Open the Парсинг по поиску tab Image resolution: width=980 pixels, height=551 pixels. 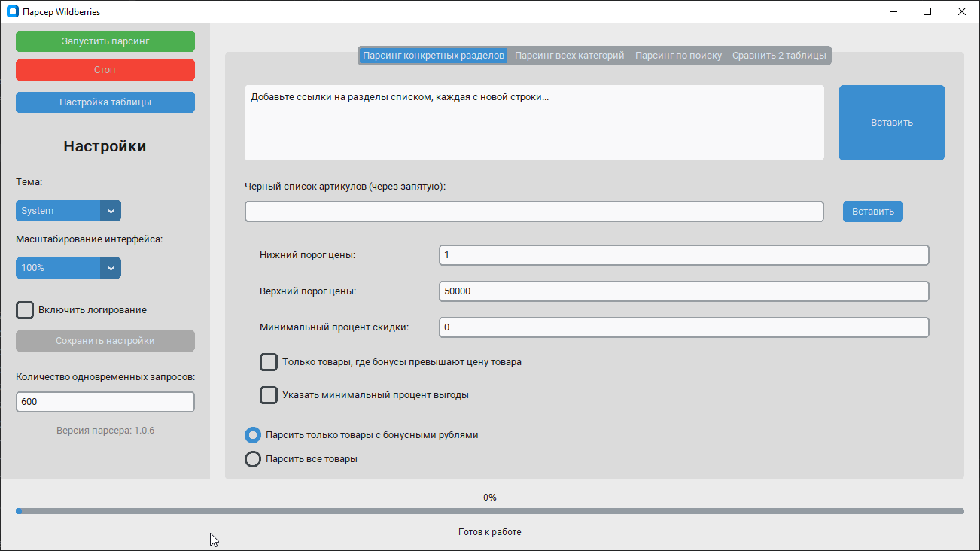click(x=678, y=56)
